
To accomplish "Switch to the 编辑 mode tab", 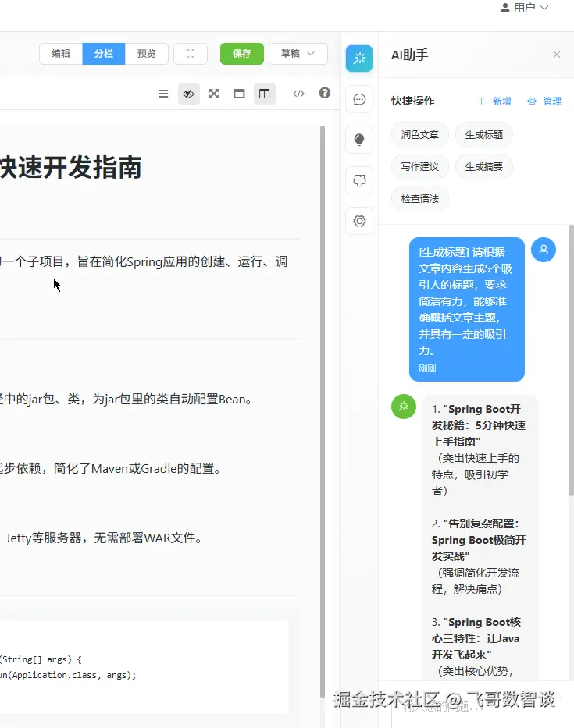I will click(x=61, y=54).
